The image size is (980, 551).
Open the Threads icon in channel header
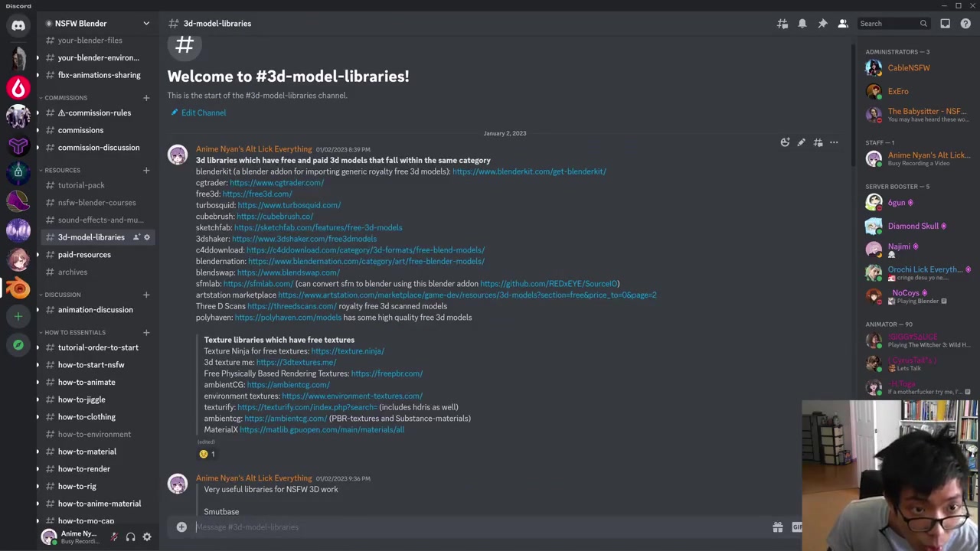pos(782,24)
